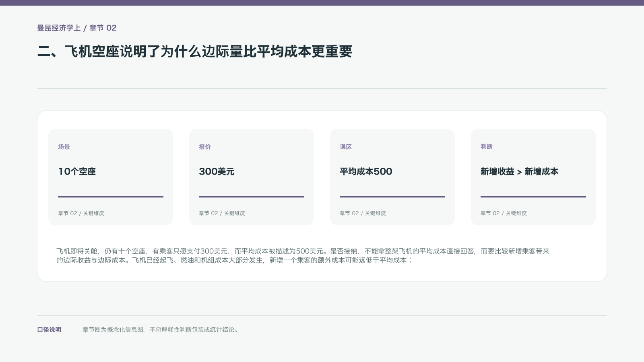The width and height of the screenshot is (644, 362).
Task: Select the '10个空座' value
Action: pyautogui.click(x=77, y=171)
